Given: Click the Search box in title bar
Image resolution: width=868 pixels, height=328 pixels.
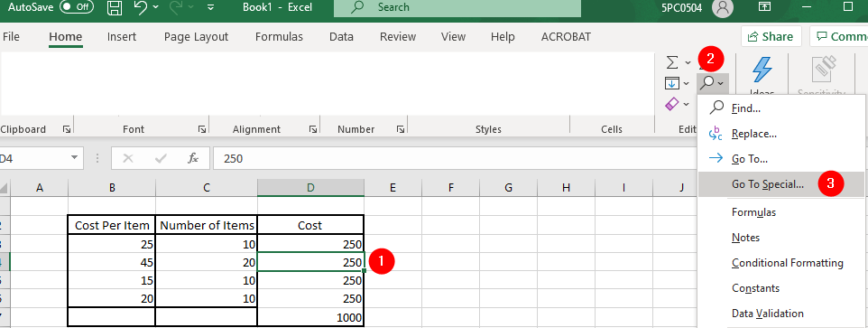Looking at the screenshot, I should pyautogui.click(x=457, y=8).
